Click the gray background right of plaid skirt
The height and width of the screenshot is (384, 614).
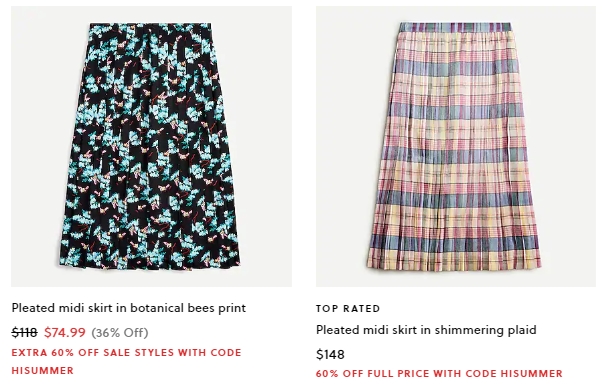coord(570,146)
